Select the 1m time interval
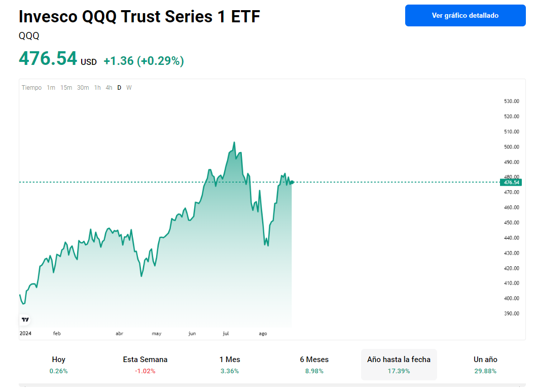 tap(51, 88)
